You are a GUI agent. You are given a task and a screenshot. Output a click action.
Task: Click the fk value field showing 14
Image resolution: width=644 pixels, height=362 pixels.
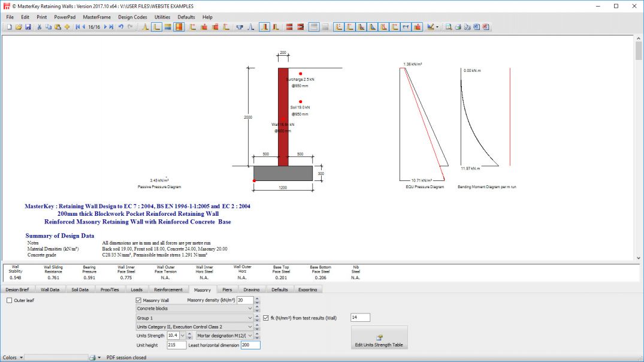pos(360,317)
